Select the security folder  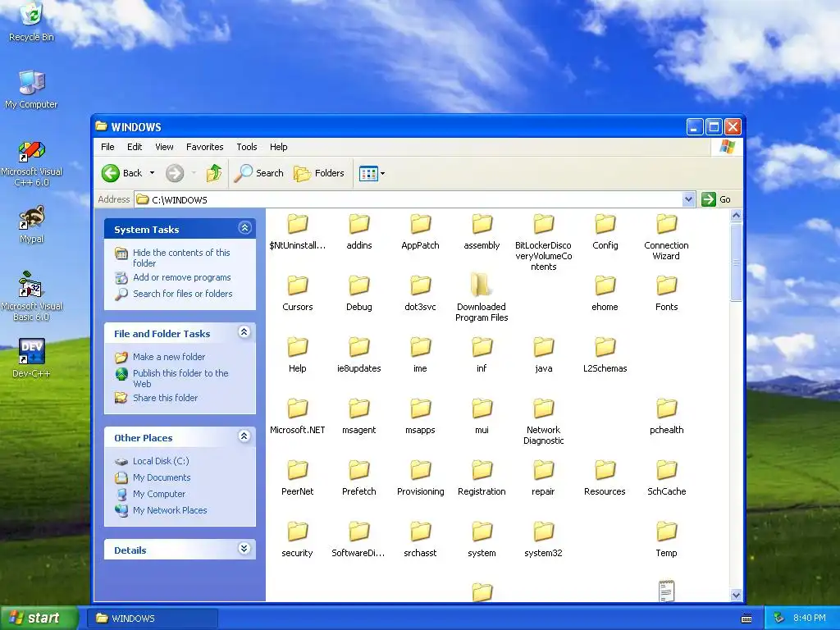(x=297, y=540)
